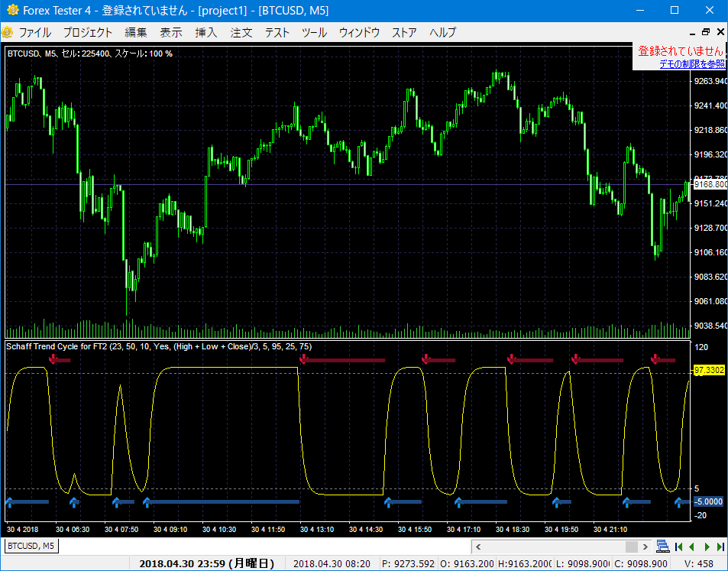Screen dimensions: 728x571
Task: Open the ウィンドウ menu
Action: click(x=359, y=33)
